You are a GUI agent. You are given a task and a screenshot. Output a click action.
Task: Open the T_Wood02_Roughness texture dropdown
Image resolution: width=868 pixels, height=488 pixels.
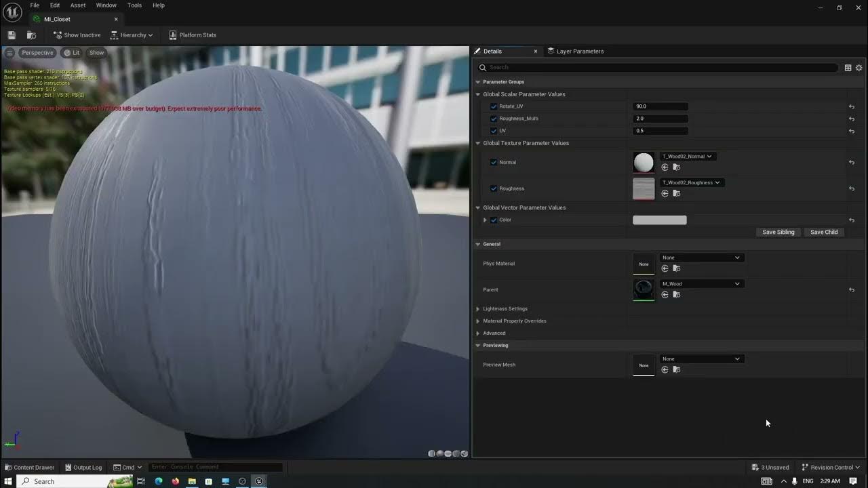pyautogui.click(x=691, y=182)
